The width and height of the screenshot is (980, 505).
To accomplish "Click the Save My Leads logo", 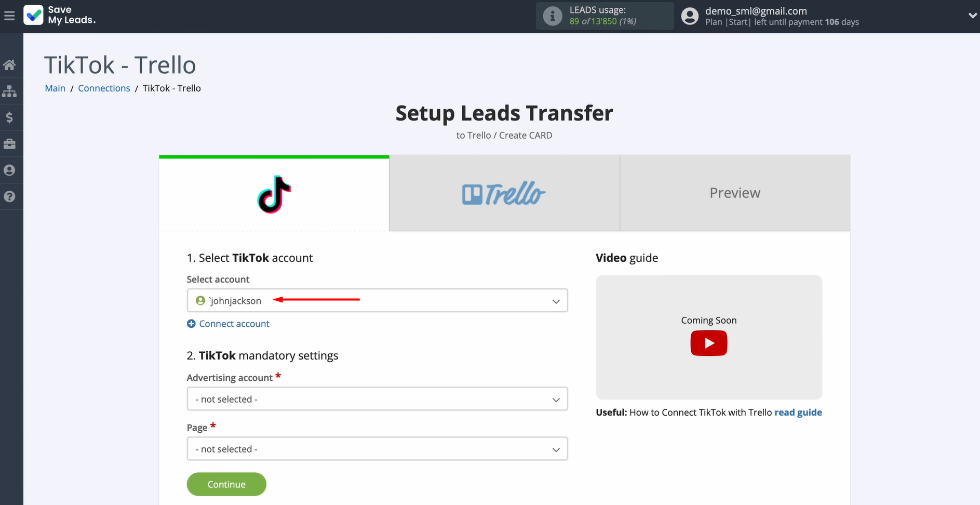I will [x=60, y=15].
